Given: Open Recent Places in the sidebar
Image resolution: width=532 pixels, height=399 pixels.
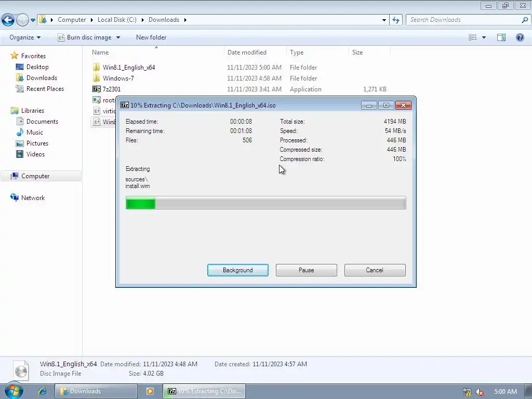Looking at the screenshot, I should 45,88.
